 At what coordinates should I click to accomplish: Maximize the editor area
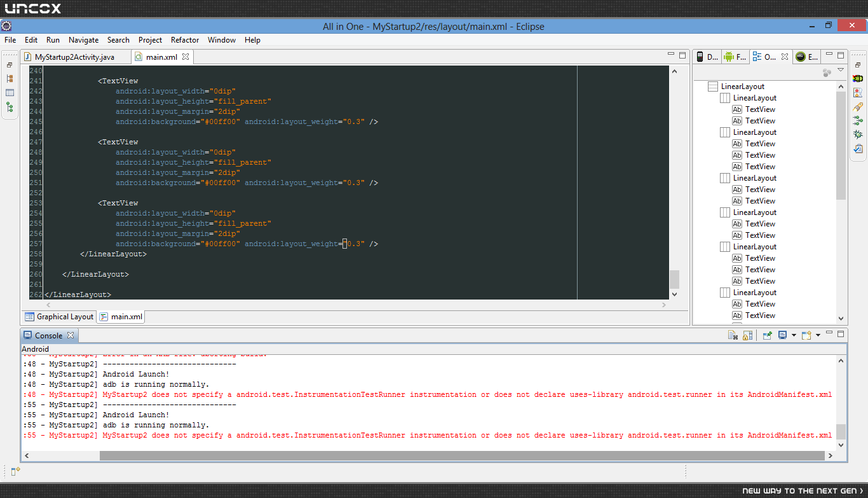pos(682,55)
